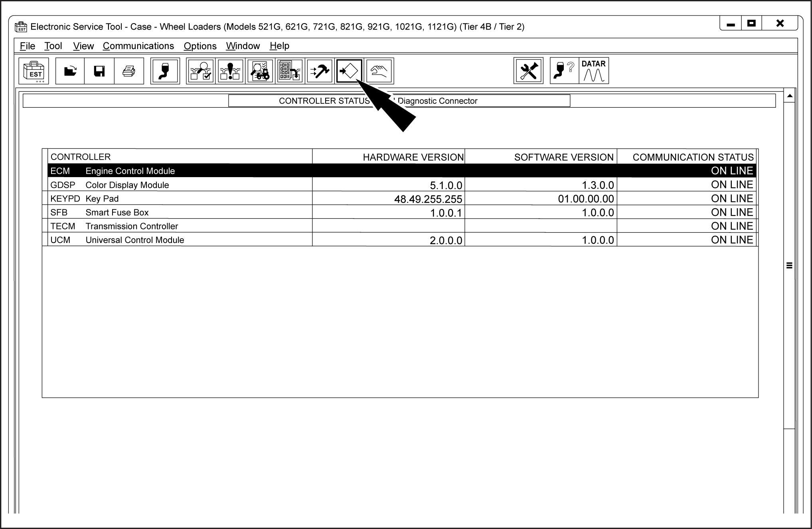This screenshot has width=812, height=529.
Task: Print using the printer icon
Action: click(x=129, y=71)
